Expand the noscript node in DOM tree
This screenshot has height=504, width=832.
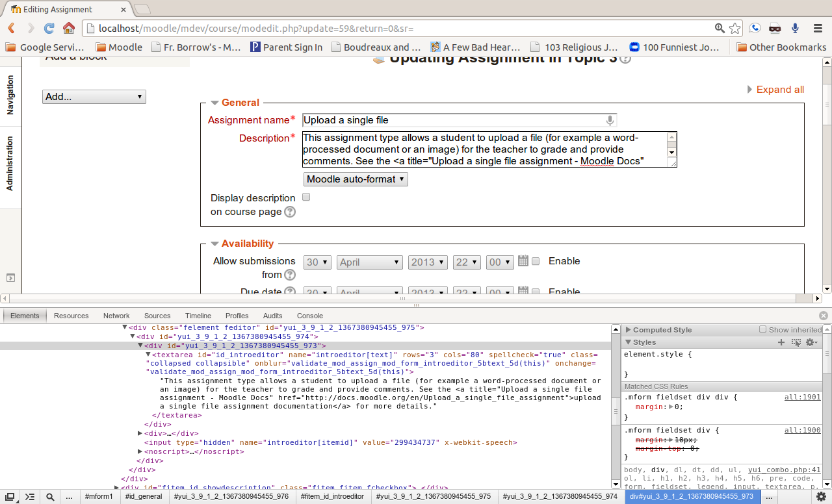140,451
